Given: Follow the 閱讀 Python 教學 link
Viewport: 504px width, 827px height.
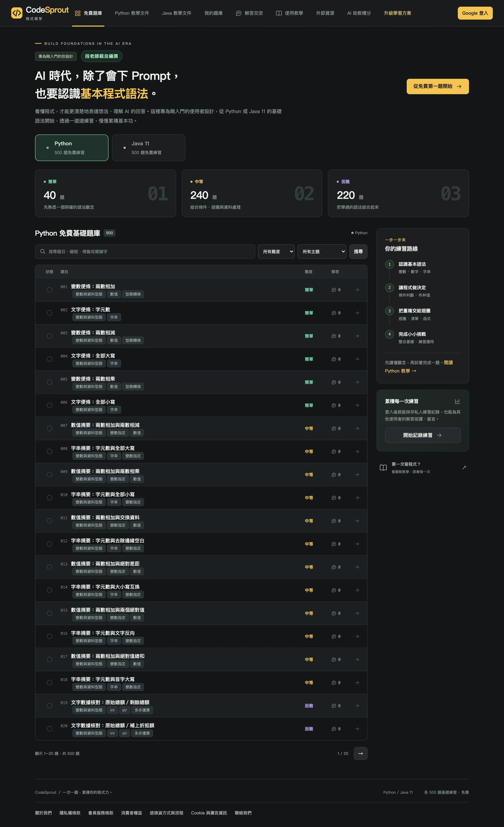Looking at the screenshot, I should click(x=419, y=367).
